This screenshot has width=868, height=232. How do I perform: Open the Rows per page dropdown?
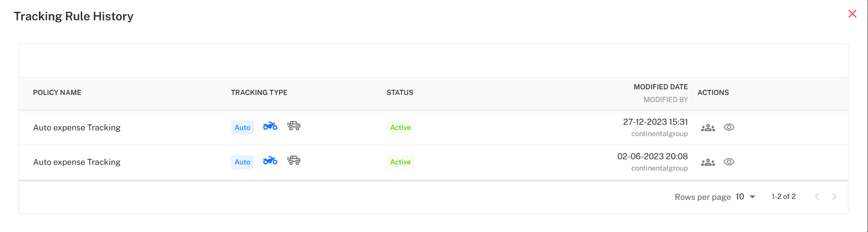pyautogui.click(x=746, y=197)
